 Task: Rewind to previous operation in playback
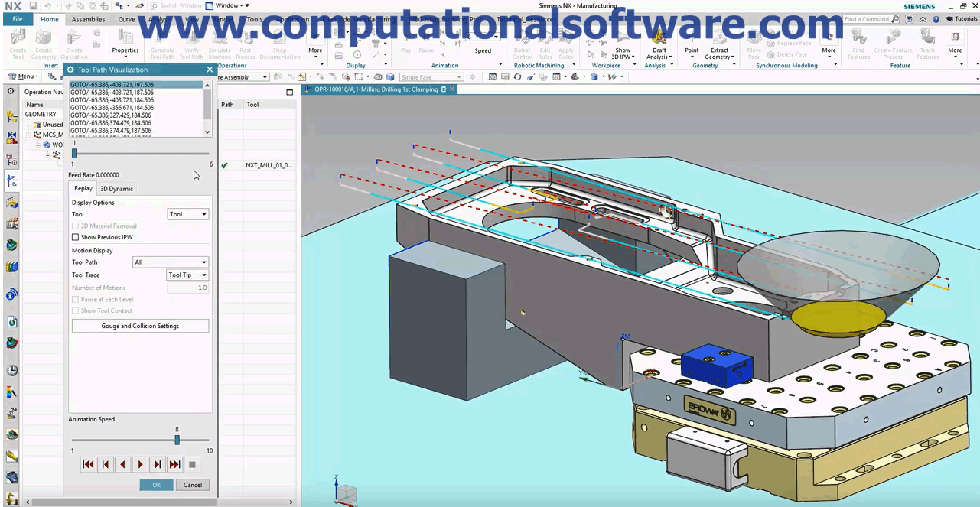coord(88,464)
